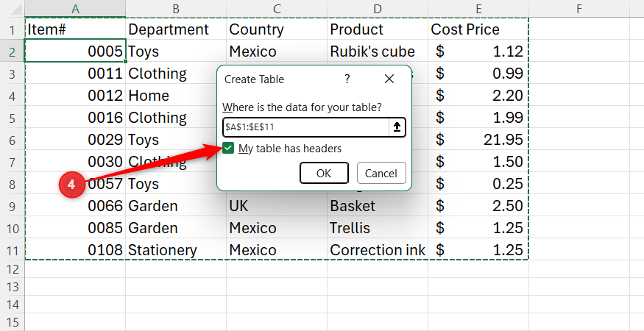Click Garden cell in row 10
Image resolution: width=644 pixels, height=331 pixels.
(176, 228)
